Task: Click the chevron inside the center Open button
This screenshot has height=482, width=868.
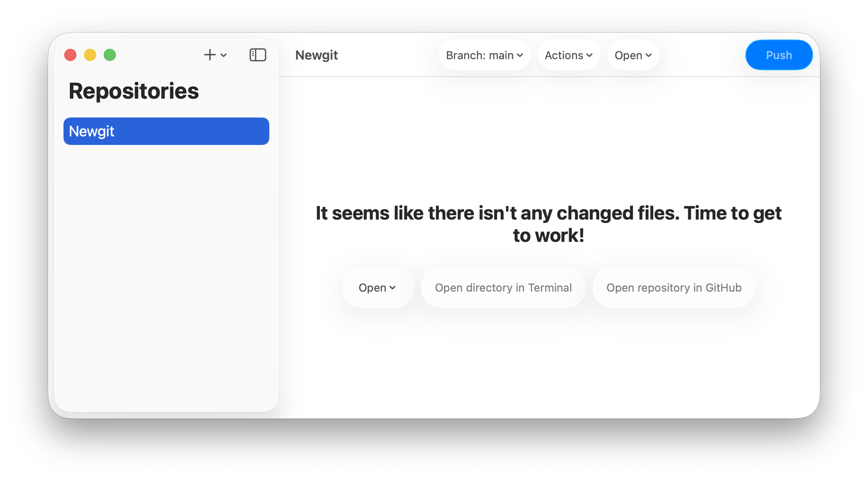Action: pyautogui.click(x=393, y=288)
